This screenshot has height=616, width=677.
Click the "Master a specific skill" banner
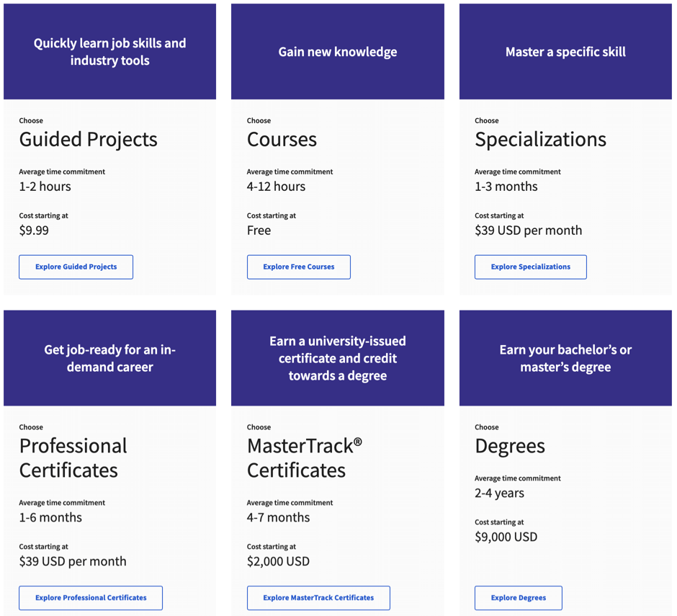coord(565,52)
